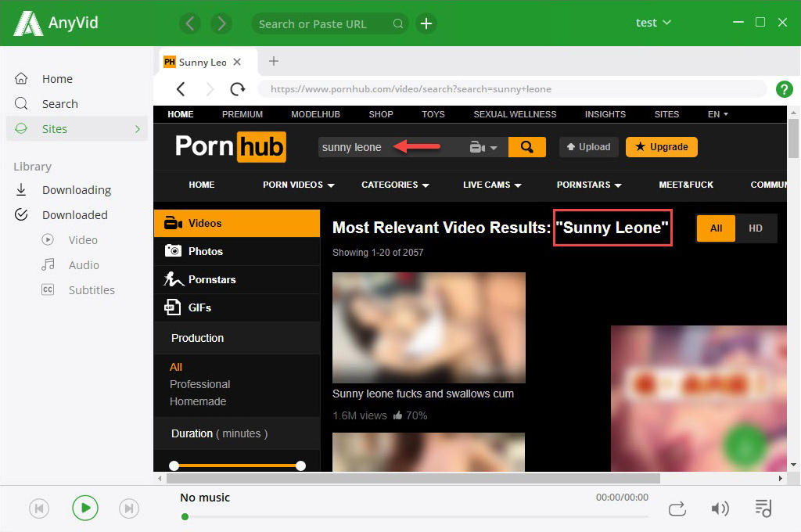The image size is (801, 532).
Task: Open HOME in the site's main navigation
Action: click(202, 185)
